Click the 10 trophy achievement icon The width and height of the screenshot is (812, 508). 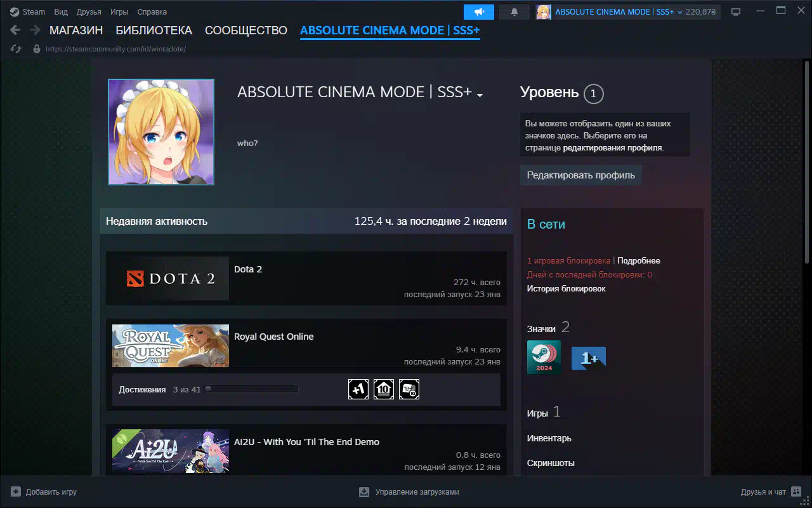[384, 389]
